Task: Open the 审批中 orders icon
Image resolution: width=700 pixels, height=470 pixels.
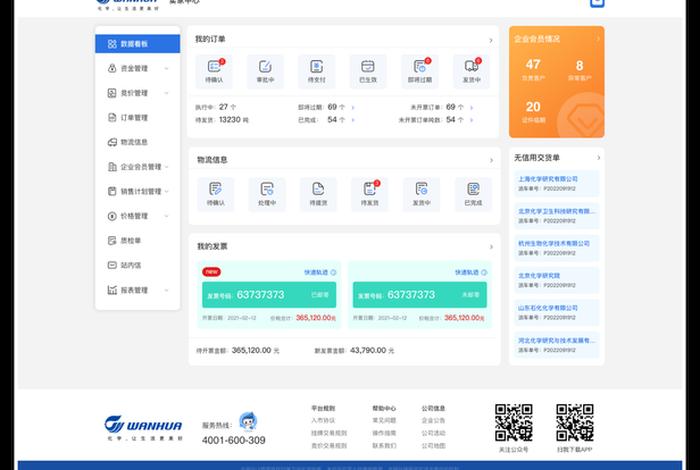Action: point(265,68)
